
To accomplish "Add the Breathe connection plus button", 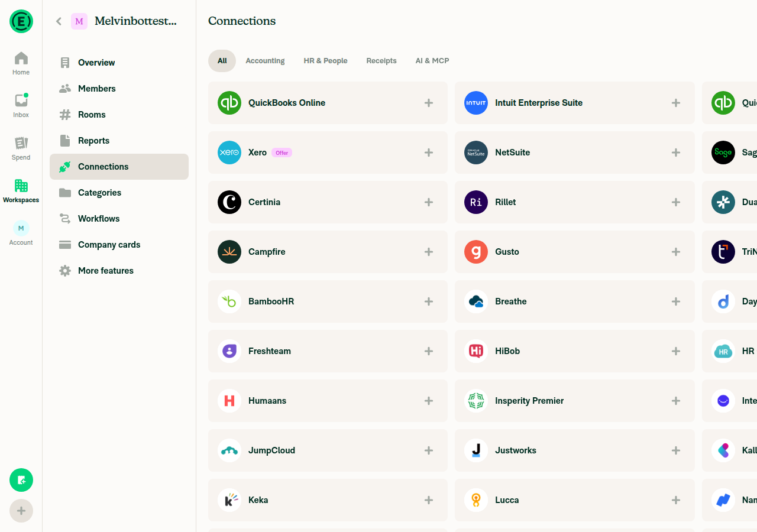I will (x=675, y=301).
